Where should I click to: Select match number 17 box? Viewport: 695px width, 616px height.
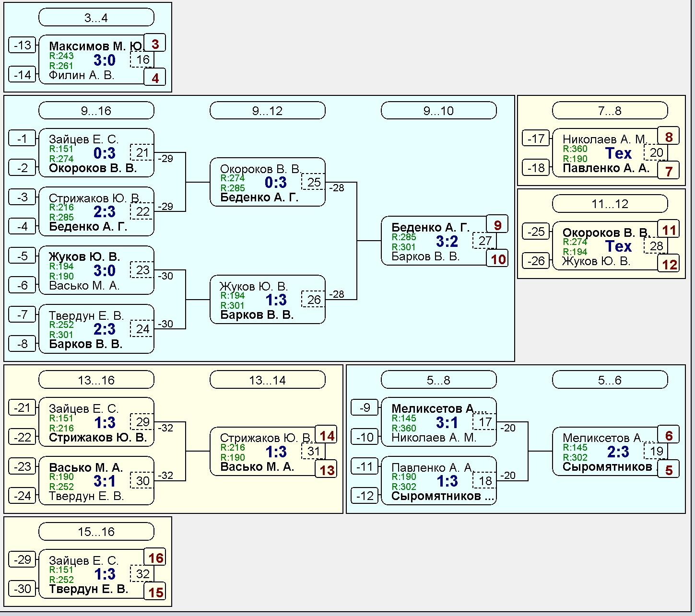(485, 422)
